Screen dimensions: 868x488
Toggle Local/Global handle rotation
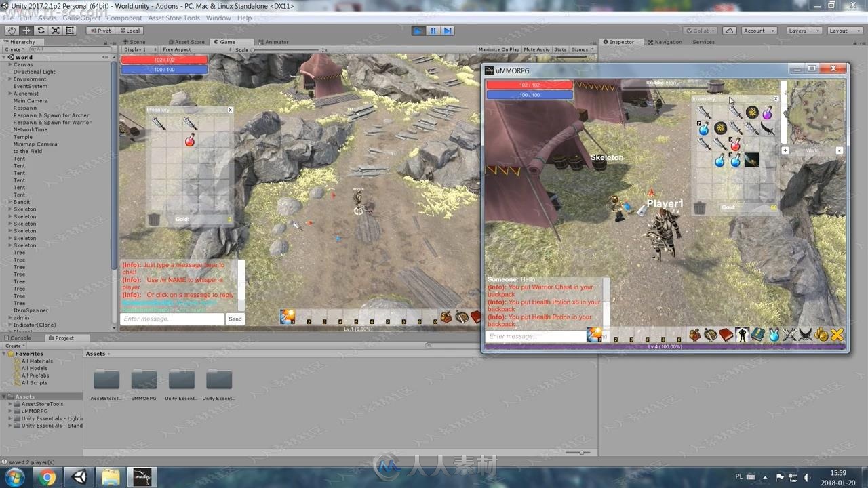130,30
